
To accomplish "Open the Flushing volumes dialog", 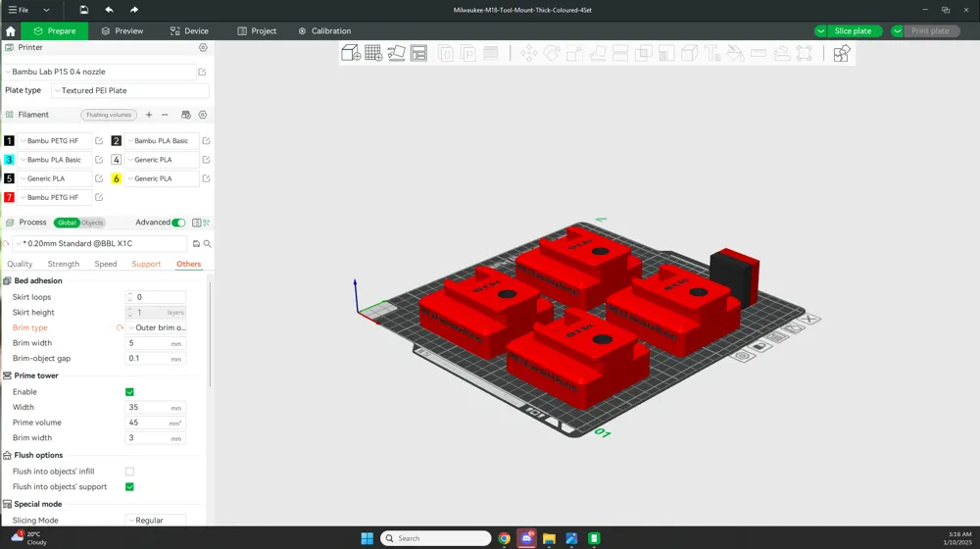I will 109,115.
